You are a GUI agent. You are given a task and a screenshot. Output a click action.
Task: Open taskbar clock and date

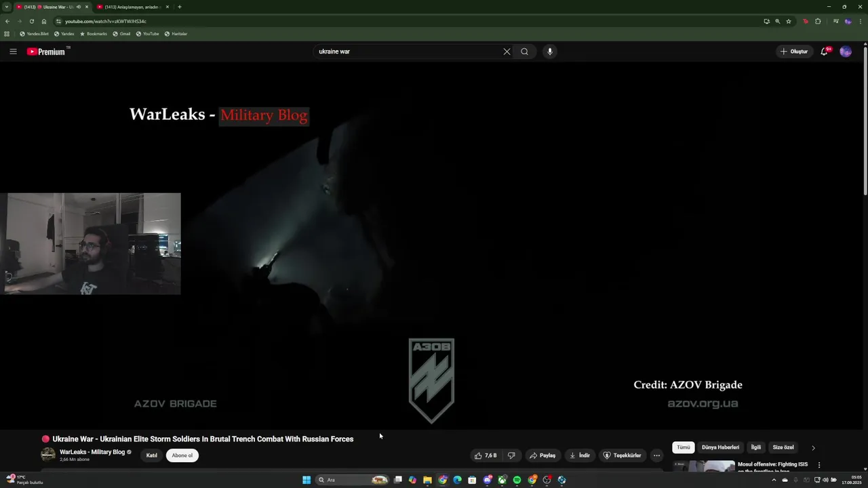pyautogui.click(x=851, y=480)
